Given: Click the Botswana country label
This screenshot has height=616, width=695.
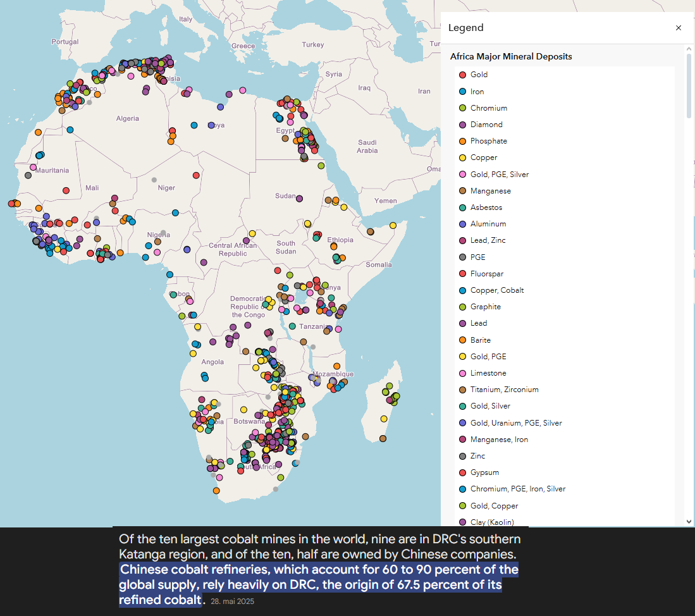Looking at the screenshot, I should pos(249,421).
